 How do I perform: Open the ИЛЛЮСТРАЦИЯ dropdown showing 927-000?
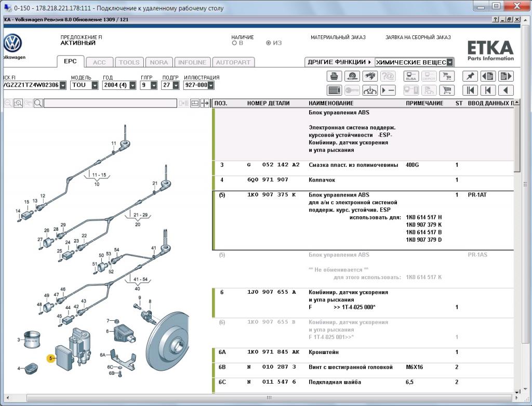(211, 85)
